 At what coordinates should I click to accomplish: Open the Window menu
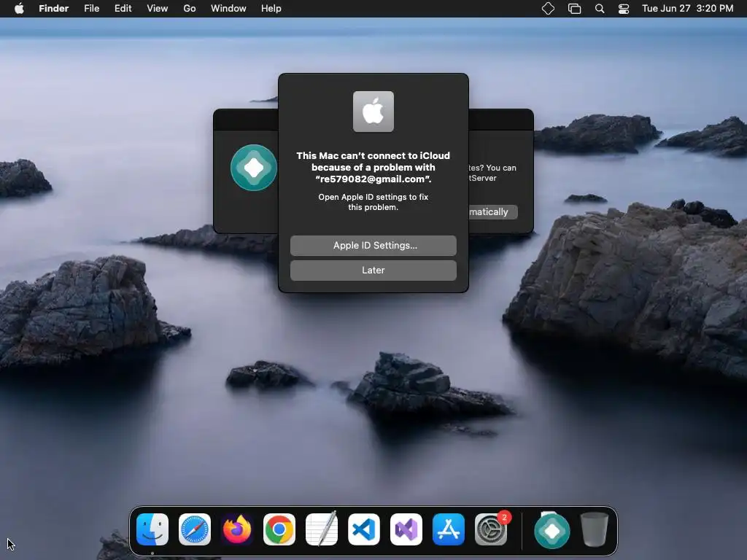tap(228, 9)
